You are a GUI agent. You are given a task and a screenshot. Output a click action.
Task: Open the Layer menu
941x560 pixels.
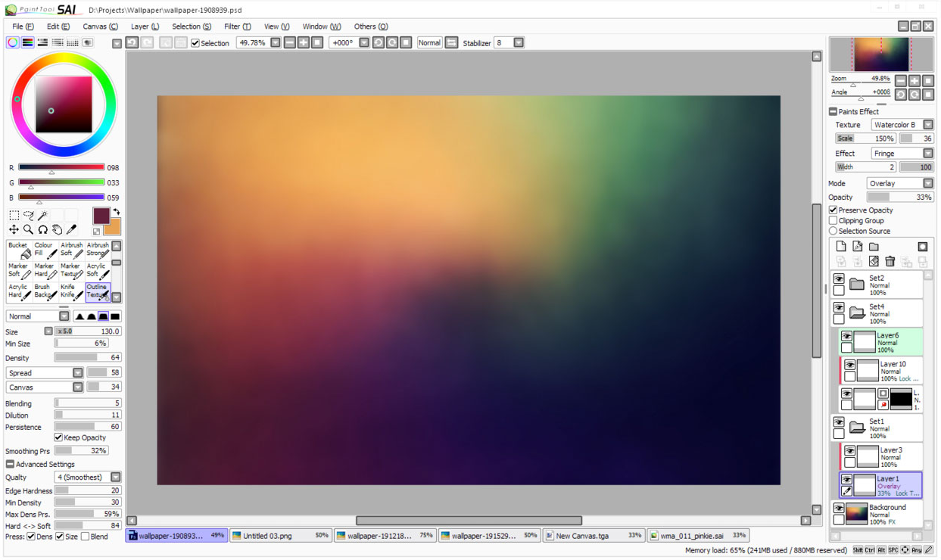(x=145, y=26)
